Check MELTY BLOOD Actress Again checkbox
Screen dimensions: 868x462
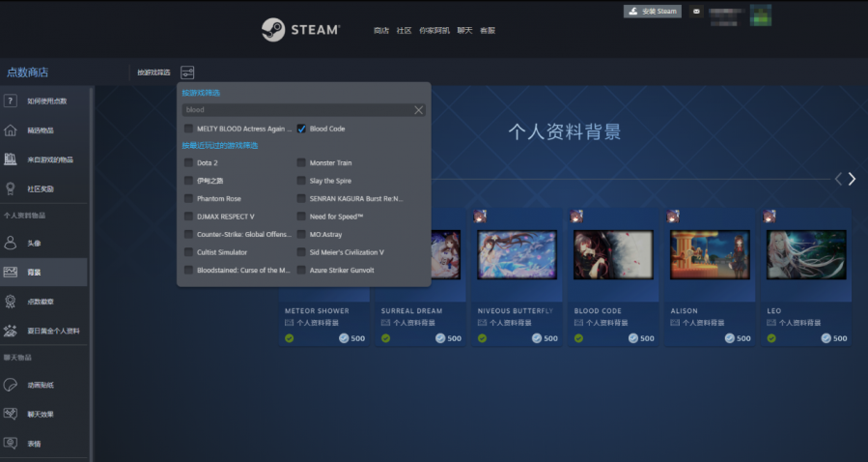point(189,129)
